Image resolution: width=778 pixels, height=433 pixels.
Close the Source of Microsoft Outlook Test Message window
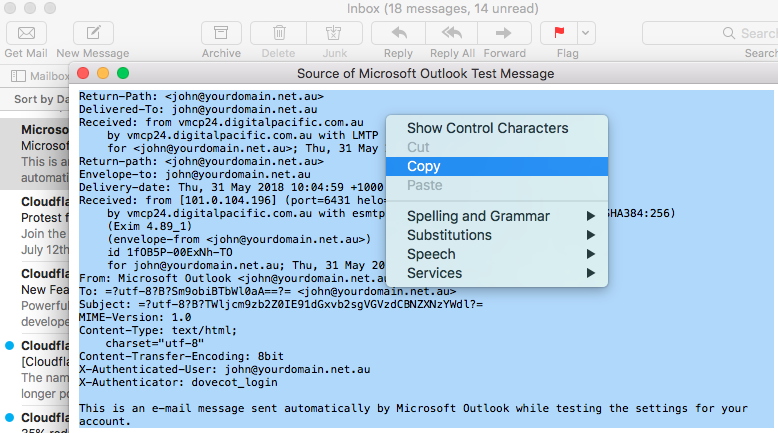point(83,73)
